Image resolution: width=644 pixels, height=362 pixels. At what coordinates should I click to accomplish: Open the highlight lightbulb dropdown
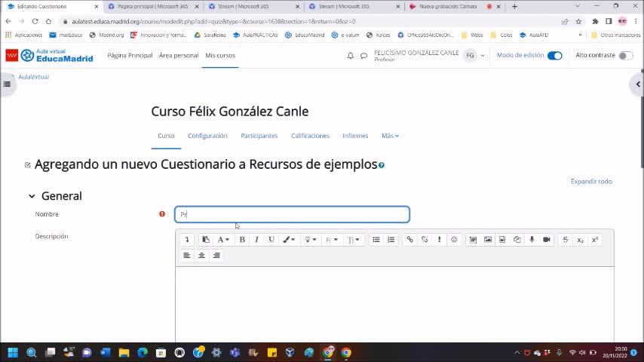tap(311, 240)
